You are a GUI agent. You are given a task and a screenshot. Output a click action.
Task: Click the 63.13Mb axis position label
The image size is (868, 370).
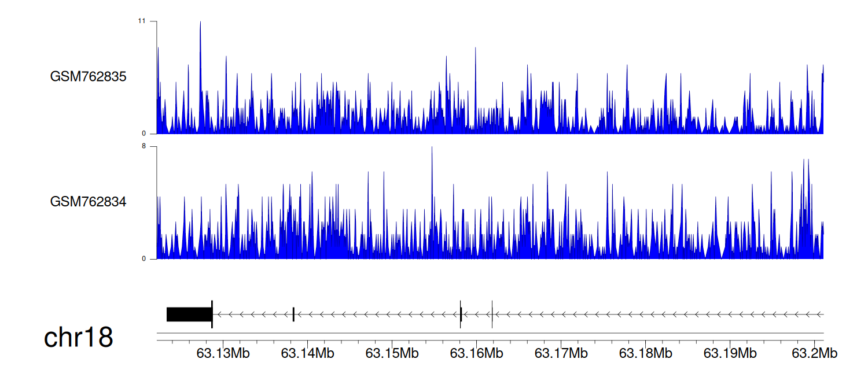click(x=223, y=353)
